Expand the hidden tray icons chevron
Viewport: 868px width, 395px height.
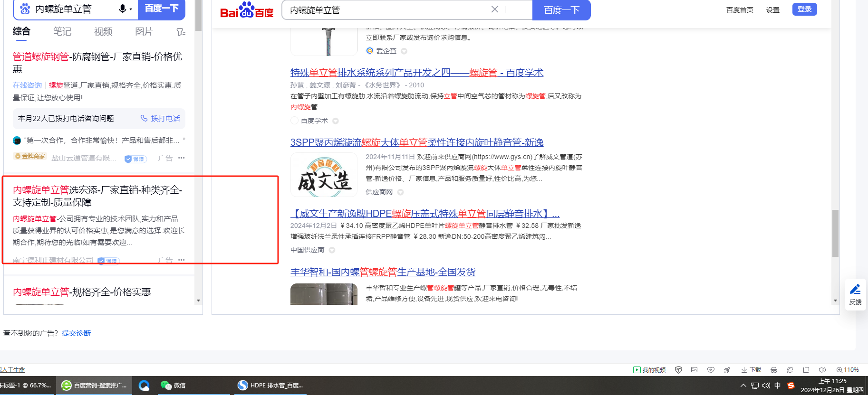coord(743,386)
